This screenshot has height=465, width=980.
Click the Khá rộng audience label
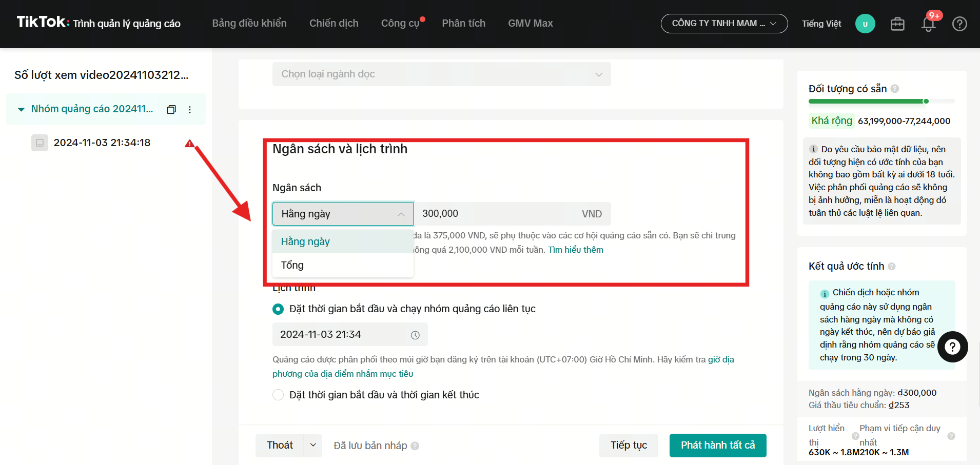pos(832,120)
